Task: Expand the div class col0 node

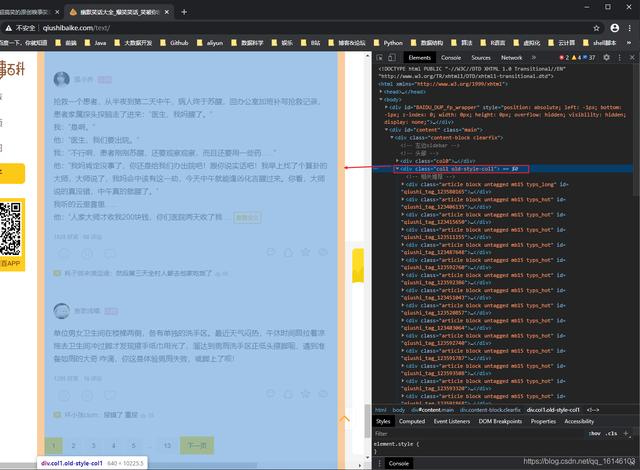Action: [398, 161]
